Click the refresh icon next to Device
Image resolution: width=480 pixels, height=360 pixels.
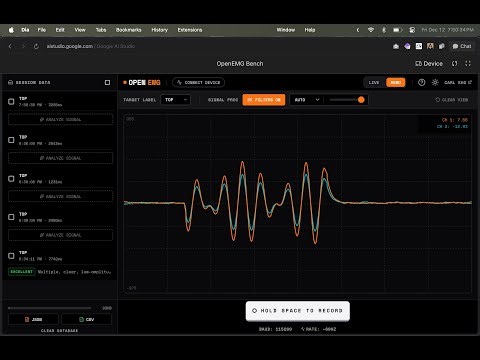click(x=455, y=63)
